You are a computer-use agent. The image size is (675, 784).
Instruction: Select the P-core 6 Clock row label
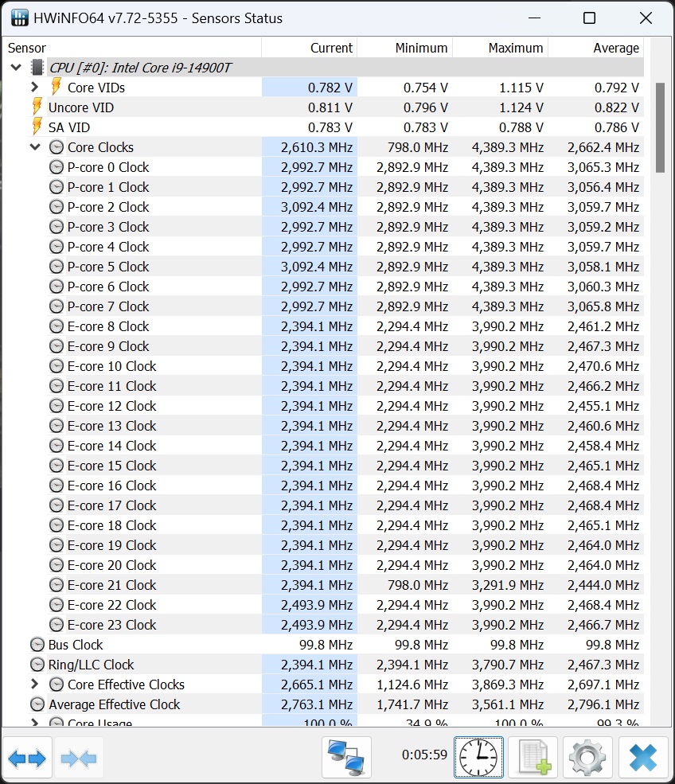coord(108,287)
